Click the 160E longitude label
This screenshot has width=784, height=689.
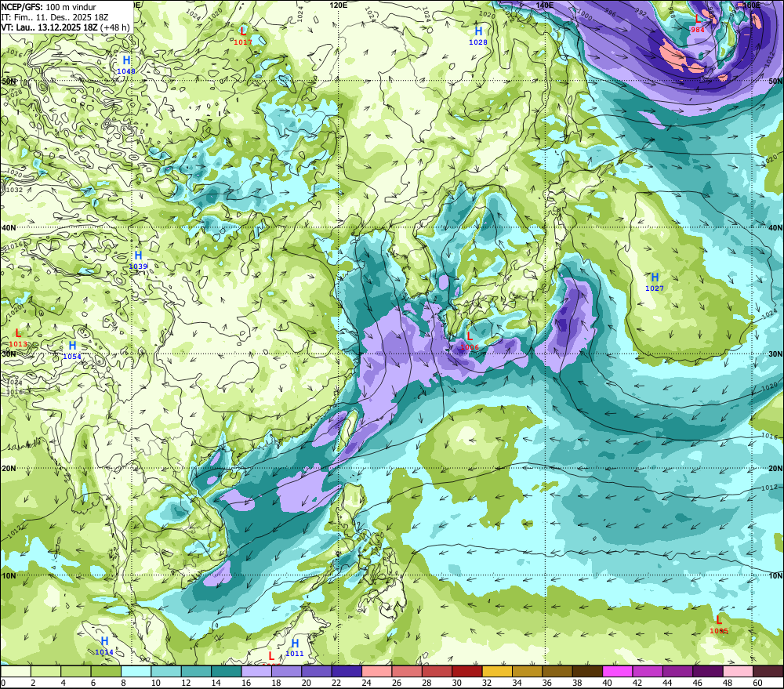click(752, 5)
